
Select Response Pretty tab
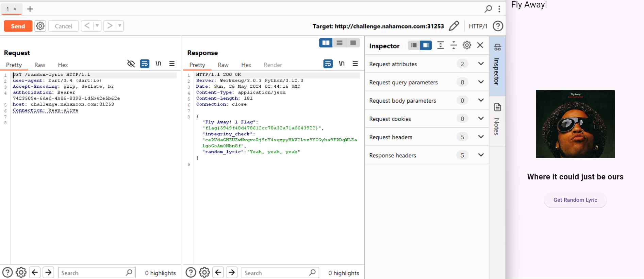tap(197, 65)
